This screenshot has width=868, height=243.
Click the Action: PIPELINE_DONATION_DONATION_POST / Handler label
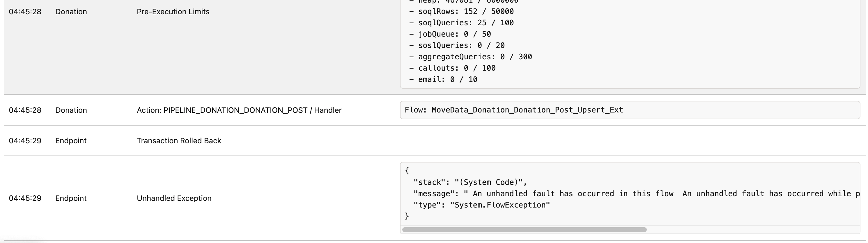click(x=239, y=110)
